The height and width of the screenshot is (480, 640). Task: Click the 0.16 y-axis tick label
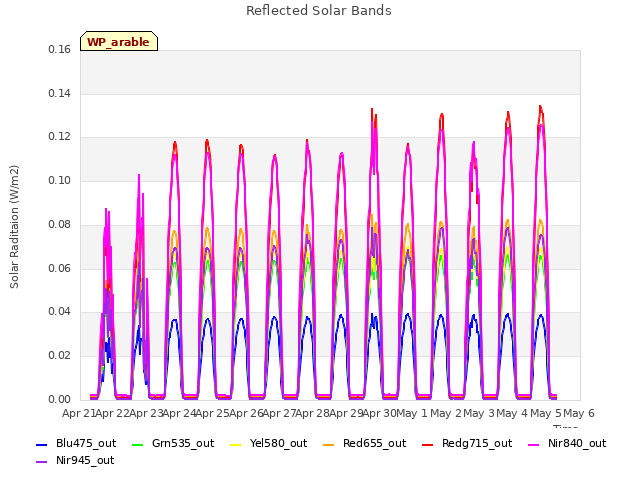60,50
